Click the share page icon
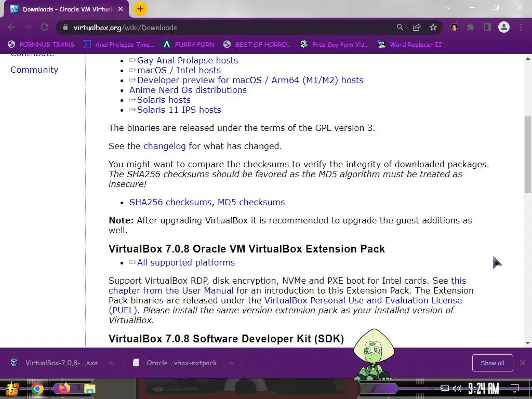This screenshot has width=532, height=399. [x=417, y=28]
